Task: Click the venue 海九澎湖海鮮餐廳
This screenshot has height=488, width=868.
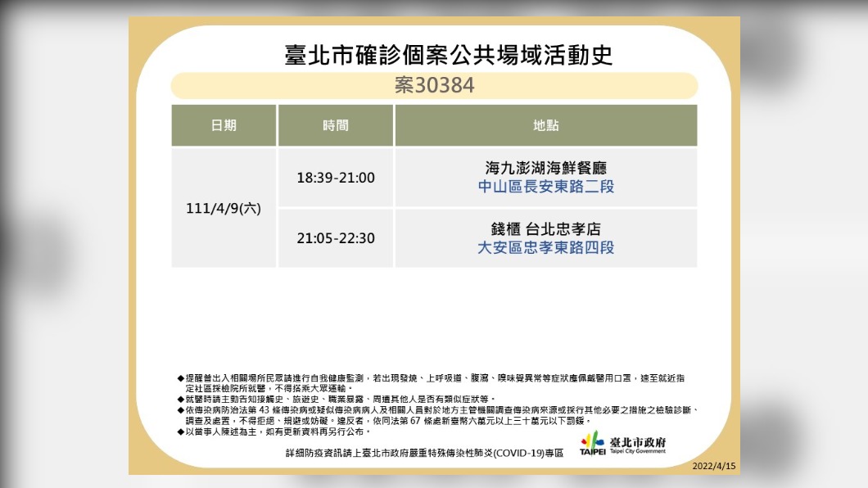Action: click(x=546, y=168)
